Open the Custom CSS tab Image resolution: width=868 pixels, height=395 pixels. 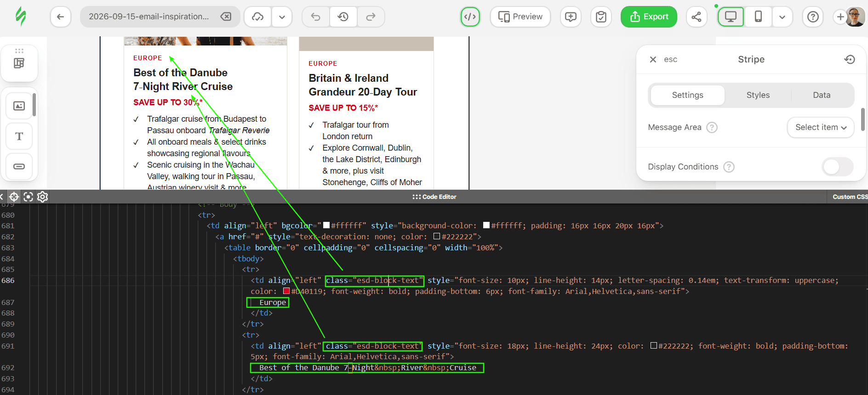pos(850,197)
